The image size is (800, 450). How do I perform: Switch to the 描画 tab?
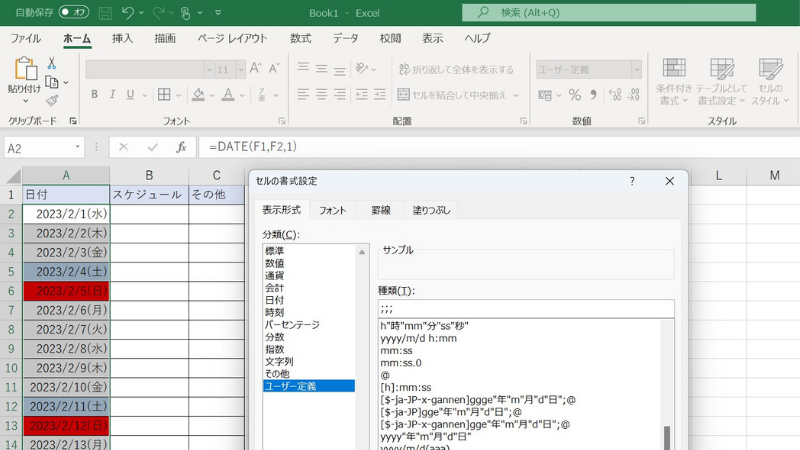click(165, 38)
